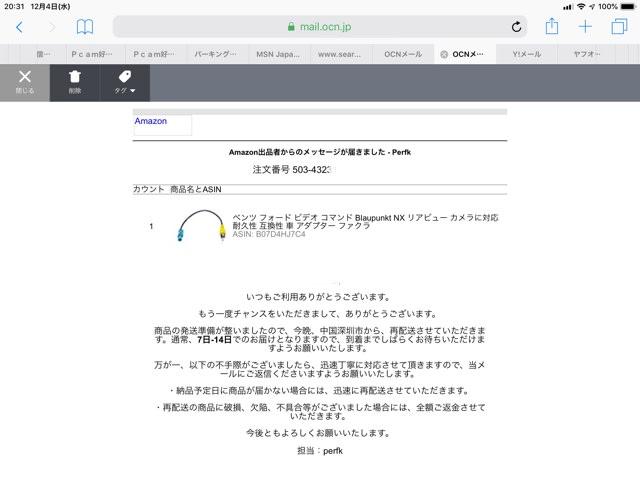Tap the 20:31 clock in status bar

tap(14, 7)
